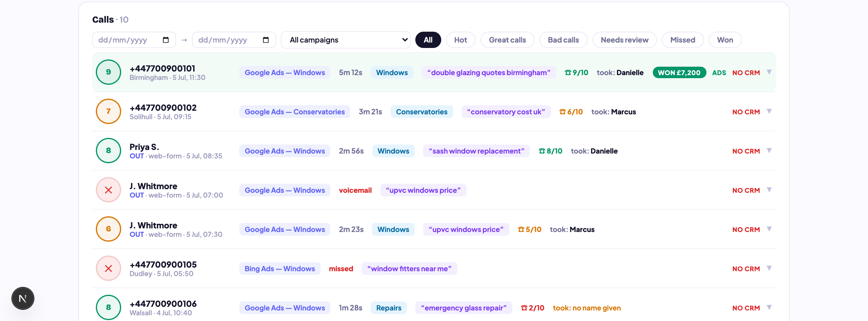The image size is (868, 321).
Task: Filter calls to Needs review
Action: pyautogui.click(x=624, y=40)
